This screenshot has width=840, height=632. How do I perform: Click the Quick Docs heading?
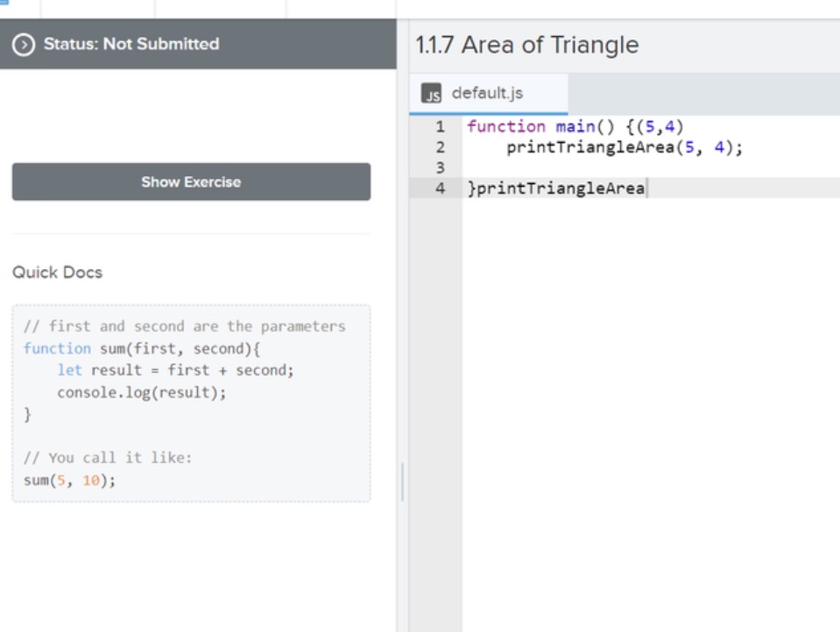57,273
